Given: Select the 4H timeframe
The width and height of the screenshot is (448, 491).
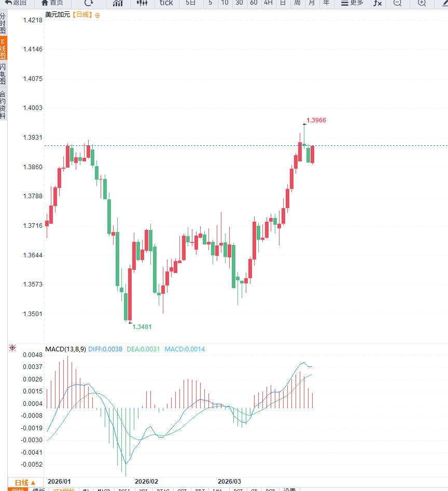Looking at the screenshot, I should pos(268,3).
